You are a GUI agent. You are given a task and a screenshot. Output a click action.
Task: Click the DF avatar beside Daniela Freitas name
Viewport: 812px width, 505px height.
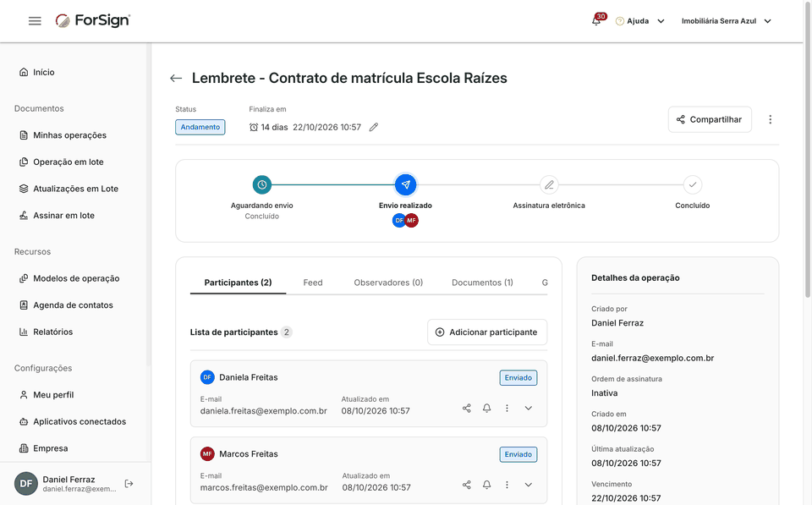[207, 377]
